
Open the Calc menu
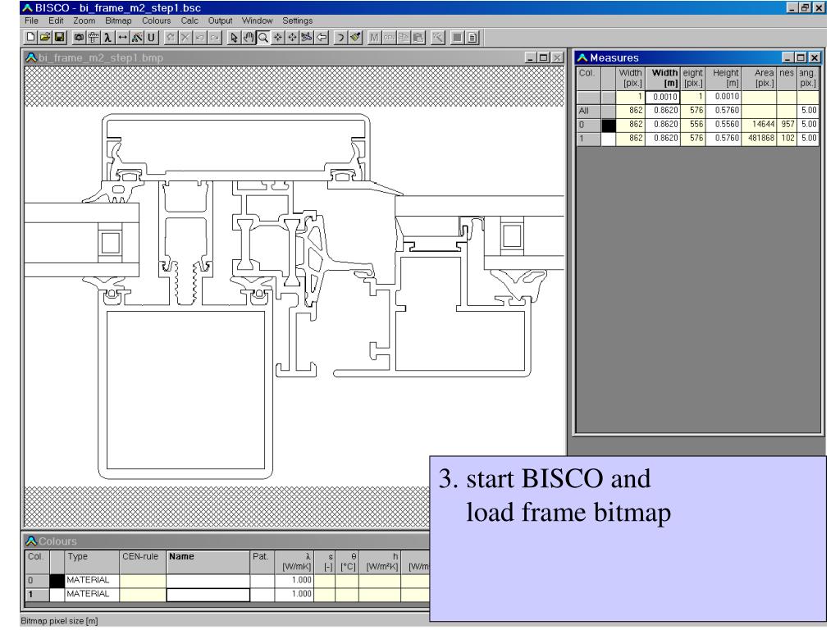pos(189,21)
